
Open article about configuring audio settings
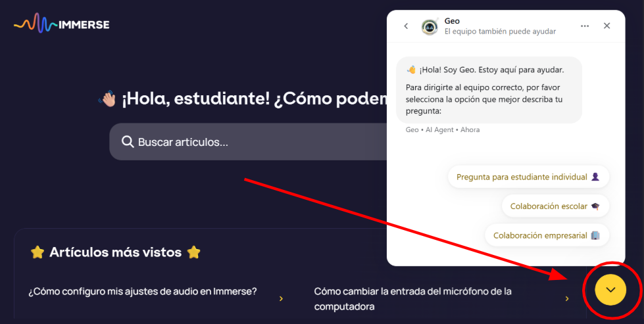143,292
